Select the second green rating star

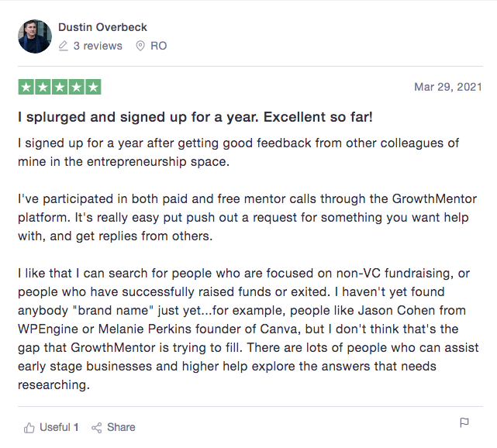43,87
